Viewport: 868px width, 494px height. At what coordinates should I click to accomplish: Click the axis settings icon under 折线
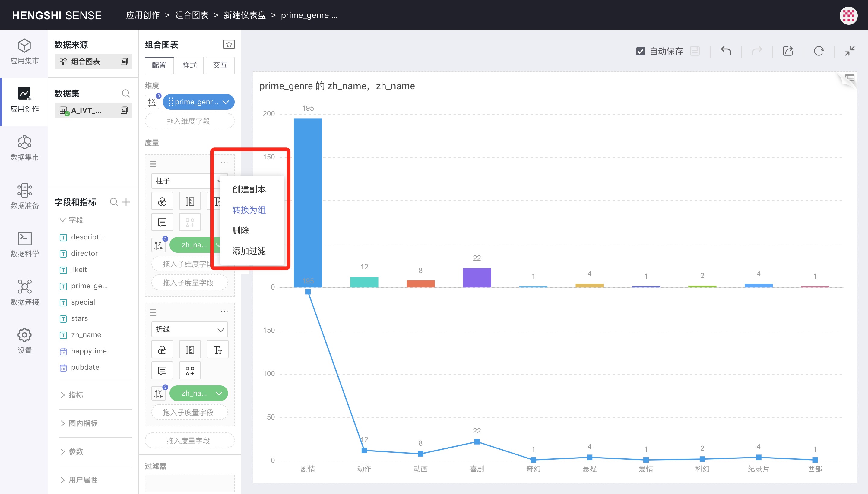(x=190, y=350)
